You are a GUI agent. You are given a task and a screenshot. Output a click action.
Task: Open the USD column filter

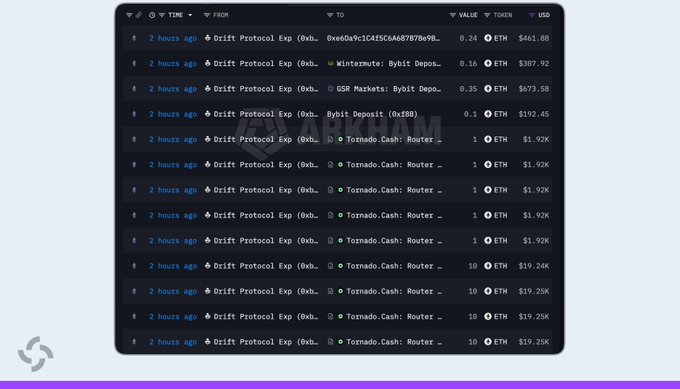click(532, 15)
